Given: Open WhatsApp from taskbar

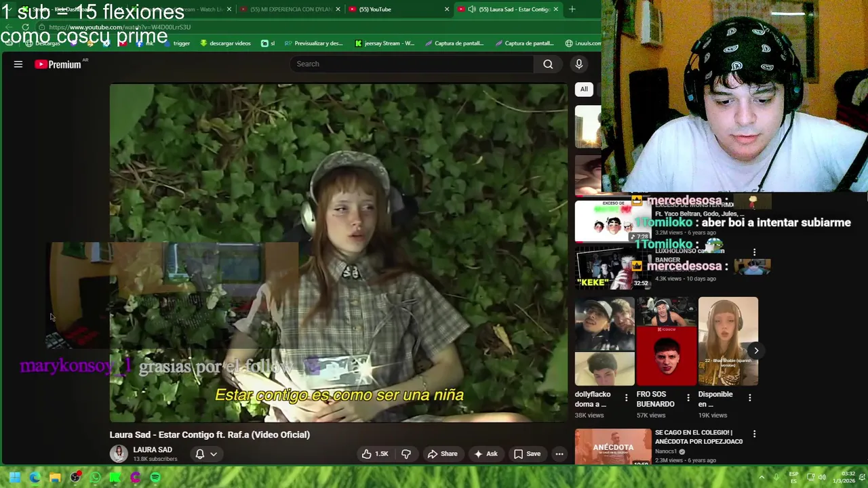Looking at the screenshot, I should (x=96, y=477).
